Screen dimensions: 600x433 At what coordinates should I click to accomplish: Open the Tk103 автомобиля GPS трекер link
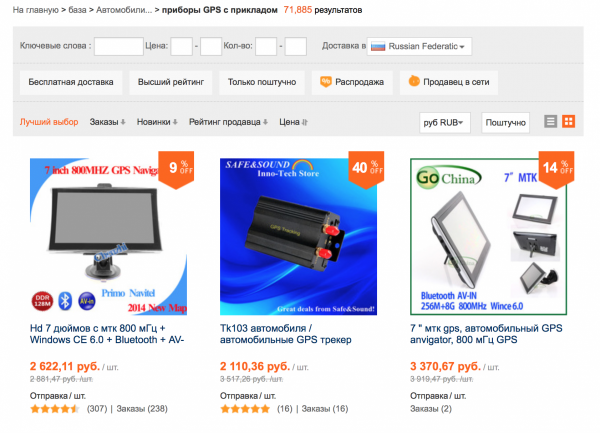[x=285, y=334]
